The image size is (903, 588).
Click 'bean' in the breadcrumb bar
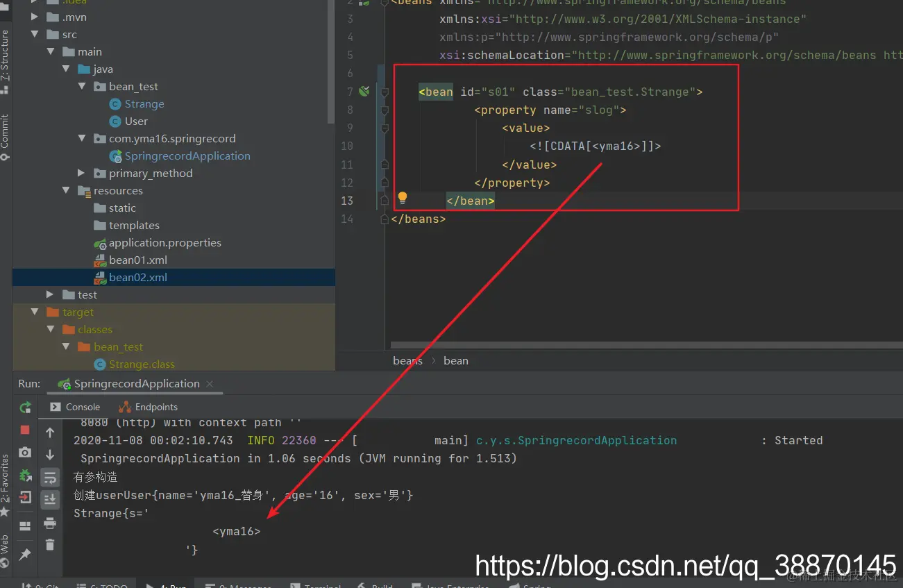(x=456, y=360)
